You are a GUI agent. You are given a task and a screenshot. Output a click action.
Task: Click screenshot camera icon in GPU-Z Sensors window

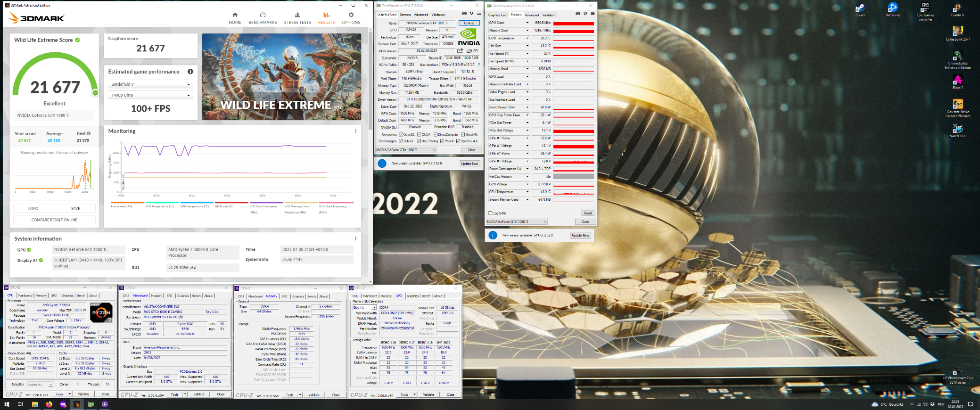(x=578, y=13)
